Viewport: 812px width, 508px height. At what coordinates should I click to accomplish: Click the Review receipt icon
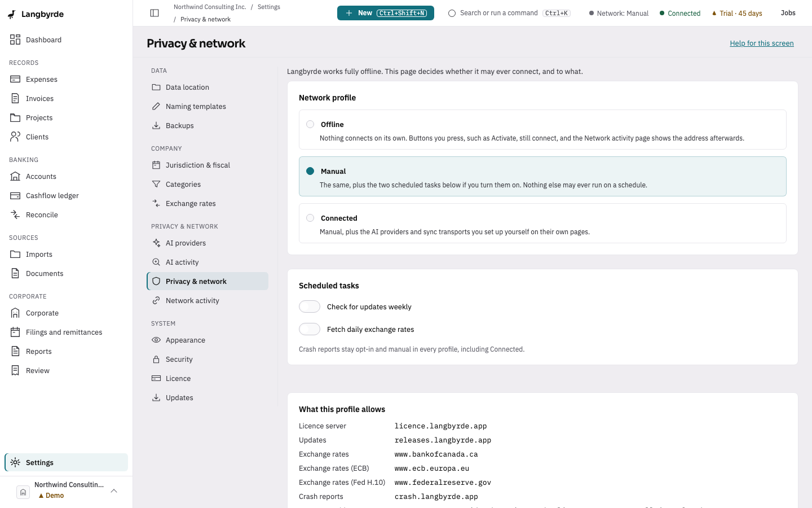click(x=15, y=370)
